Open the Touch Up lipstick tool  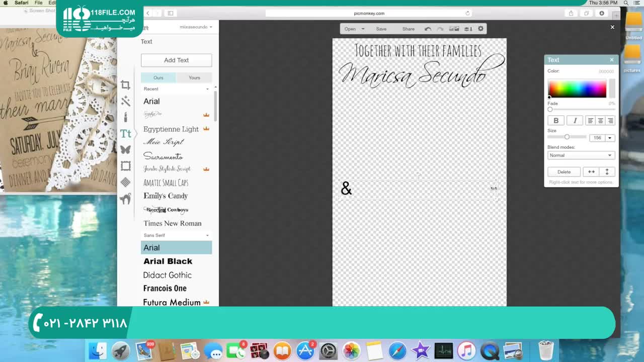pyautogui.click(x=125, y=117)
